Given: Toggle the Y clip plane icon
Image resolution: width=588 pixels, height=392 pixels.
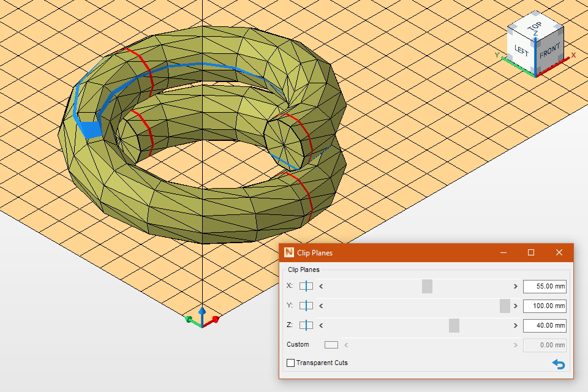Looking at the screenshot, I should (x=306, y=306).
